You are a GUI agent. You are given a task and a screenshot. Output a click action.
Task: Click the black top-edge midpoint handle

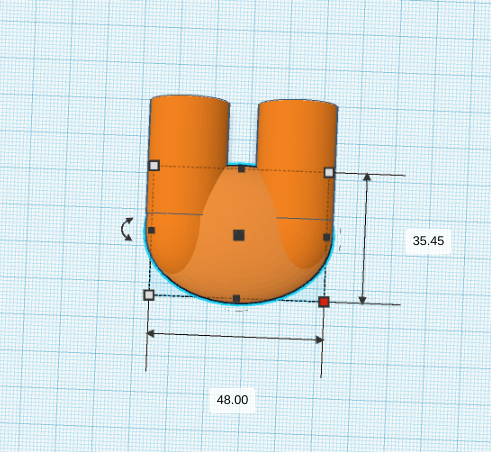point(241,169)
